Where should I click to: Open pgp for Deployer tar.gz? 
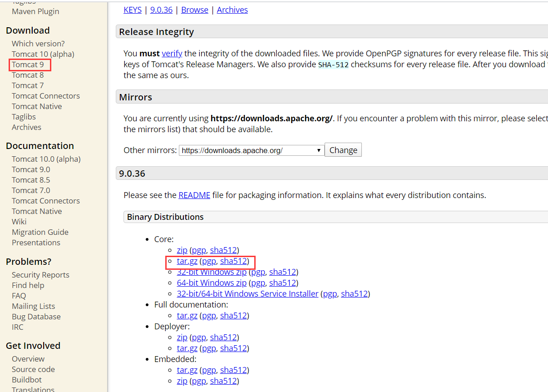(209, 348)
